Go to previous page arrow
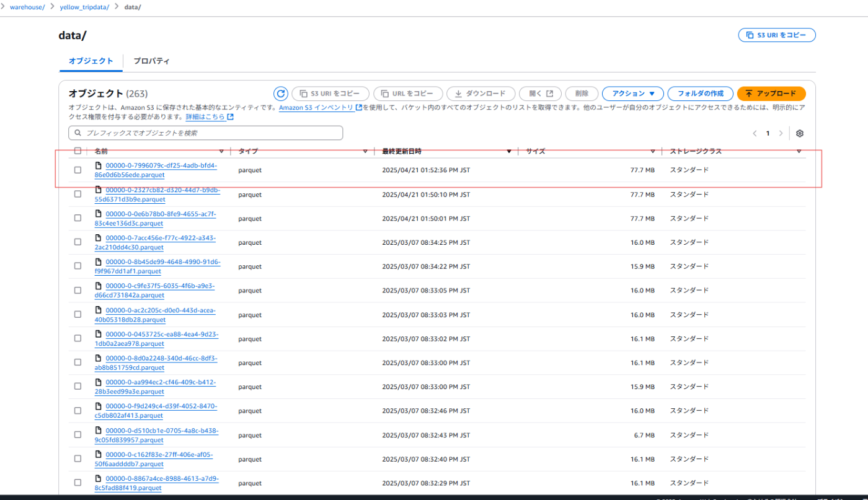 755,133
